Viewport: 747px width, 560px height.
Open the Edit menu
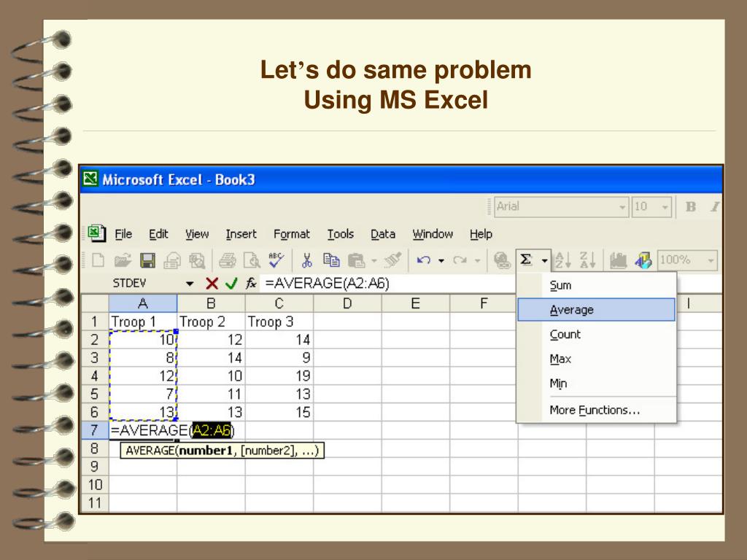(x=158, y=234)
